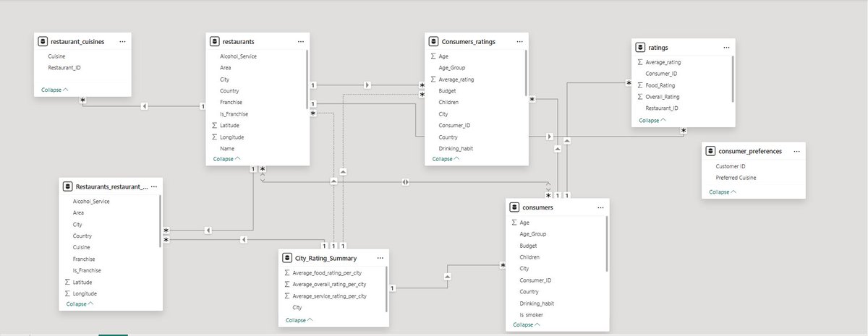
Task: Collapse the restaurants table
Action: [227, 158]
